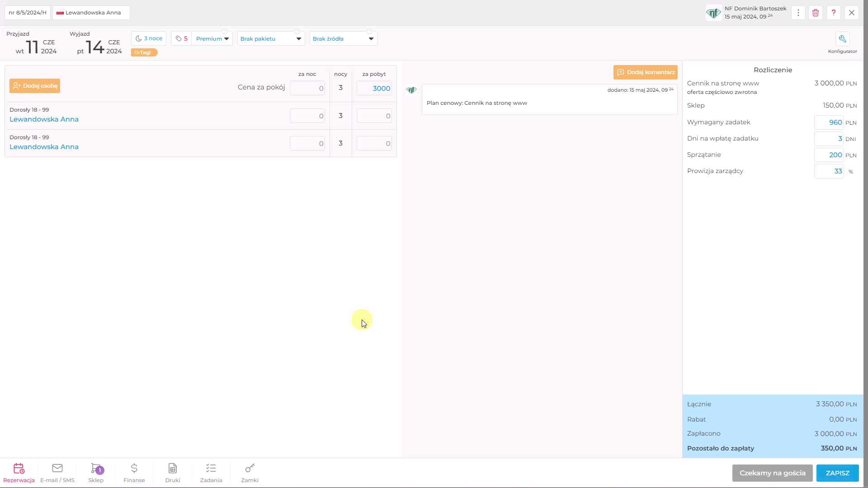Go to the Zamki key tab

250,473
